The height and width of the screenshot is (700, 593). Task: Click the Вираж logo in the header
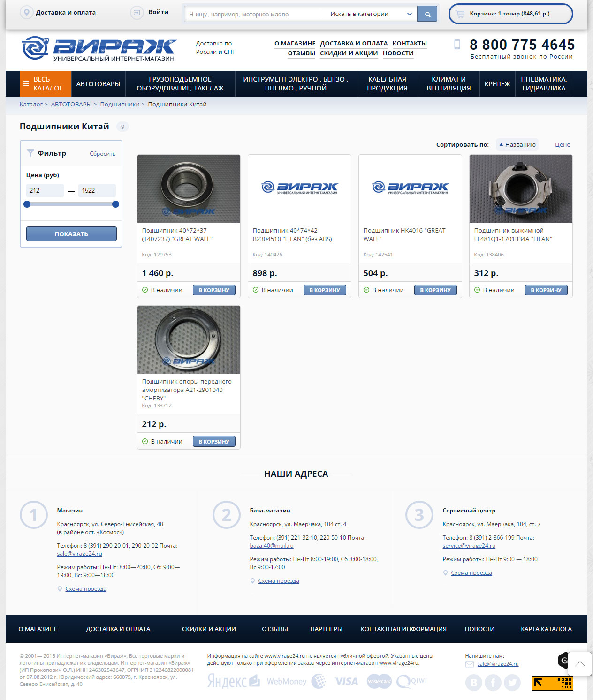pyautogui.click(x=99, y=49)
